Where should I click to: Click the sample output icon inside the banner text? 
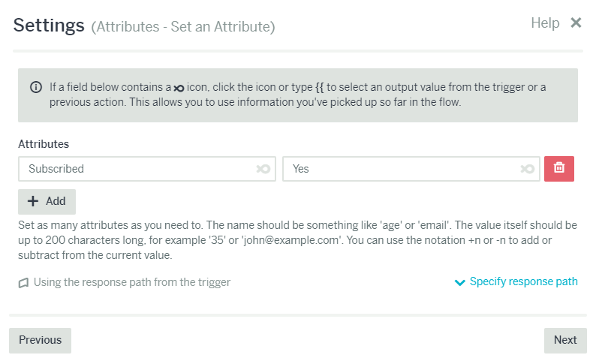(179, 89)
